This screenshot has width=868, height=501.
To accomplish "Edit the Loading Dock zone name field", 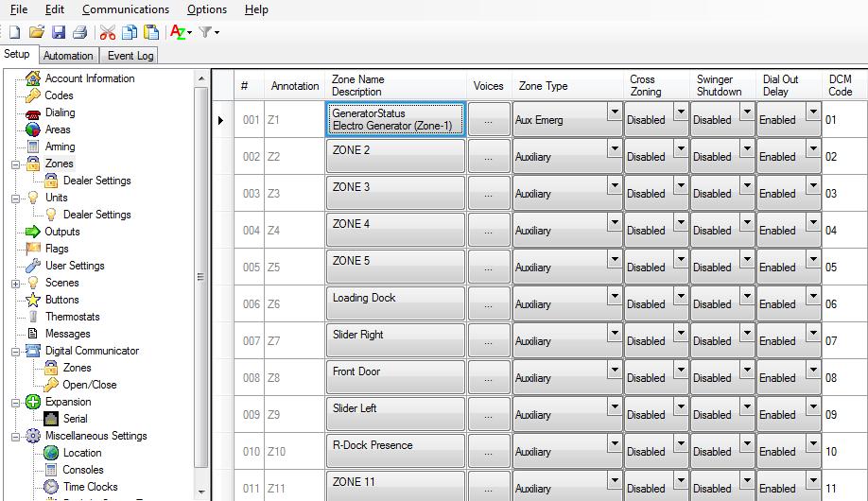I will [x=395, y=303].
